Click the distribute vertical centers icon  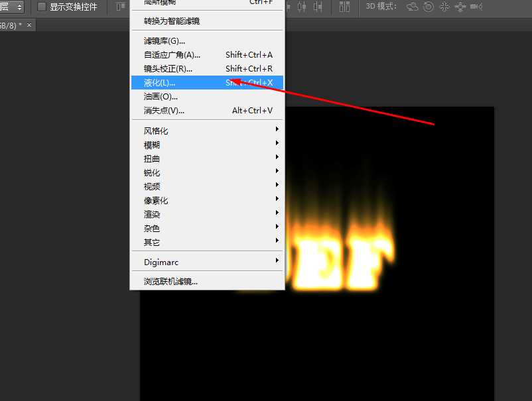[x=340, y=7]
